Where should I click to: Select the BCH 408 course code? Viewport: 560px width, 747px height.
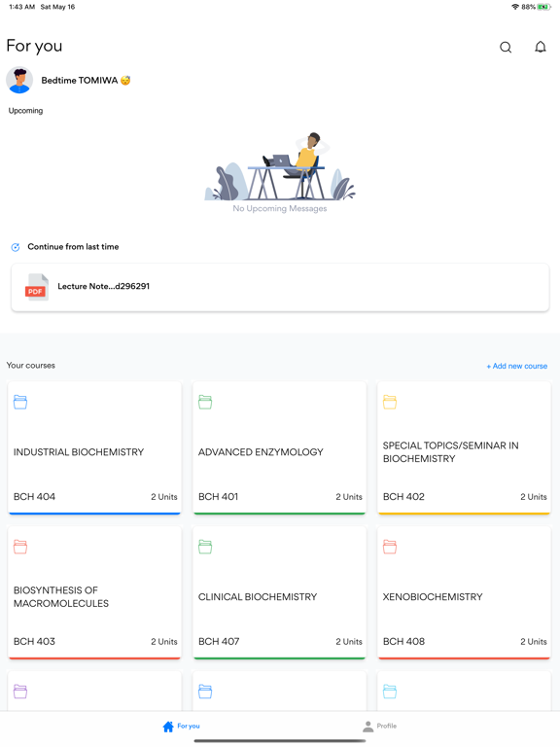tap(403, 642)
